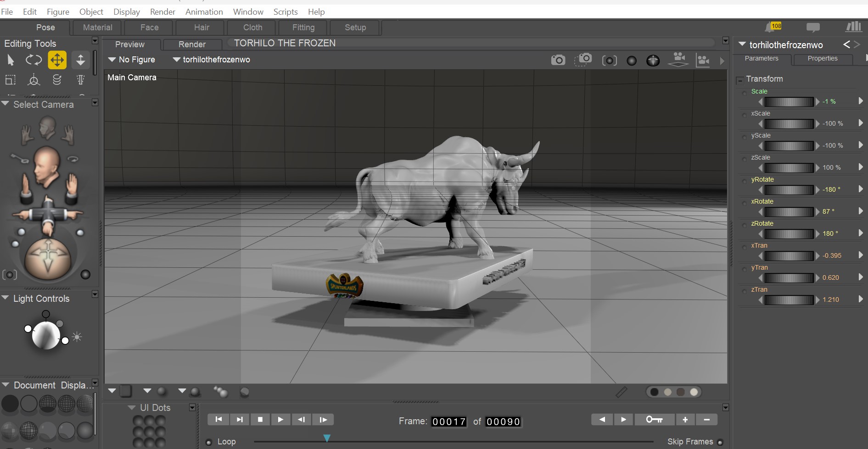Screen dimensions: 868x449
Task: Open the Scale parameter options arrow
Action: pyautogui.click(x=861, y=101)
